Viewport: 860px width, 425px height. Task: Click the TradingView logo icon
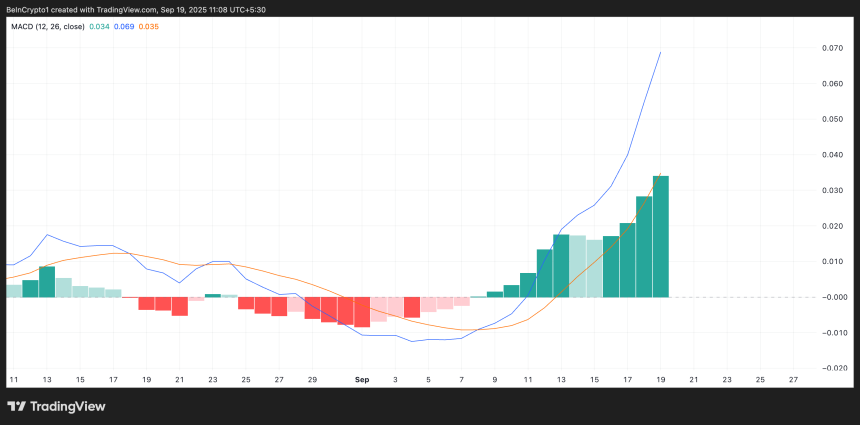[17, 406]
